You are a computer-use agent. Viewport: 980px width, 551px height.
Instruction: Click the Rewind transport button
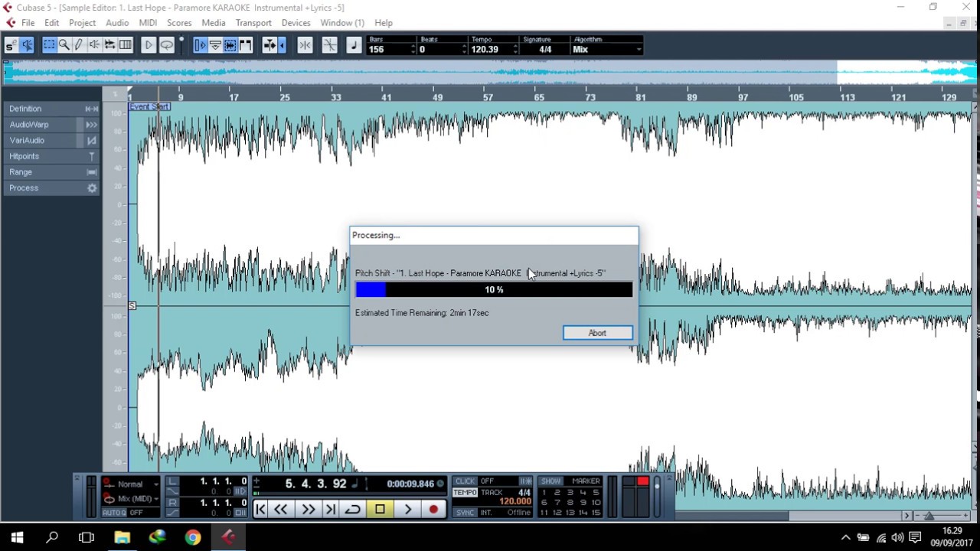click(281, 509)
